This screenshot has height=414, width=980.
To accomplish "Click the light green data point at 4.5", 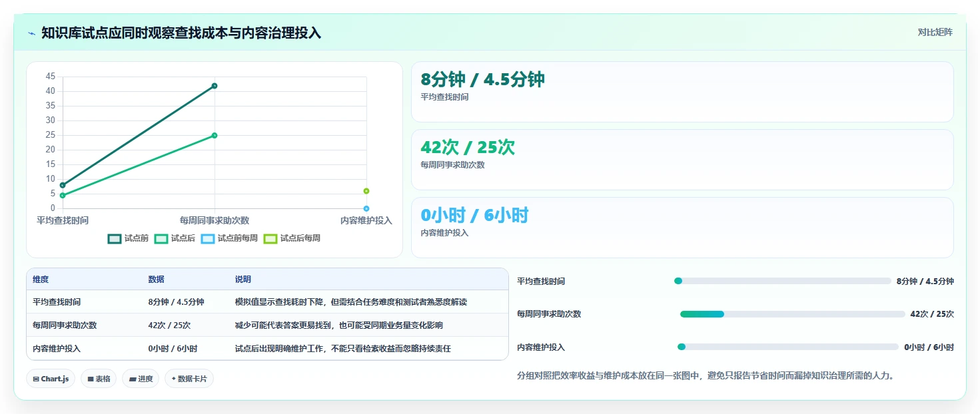I will coord(63,195).
